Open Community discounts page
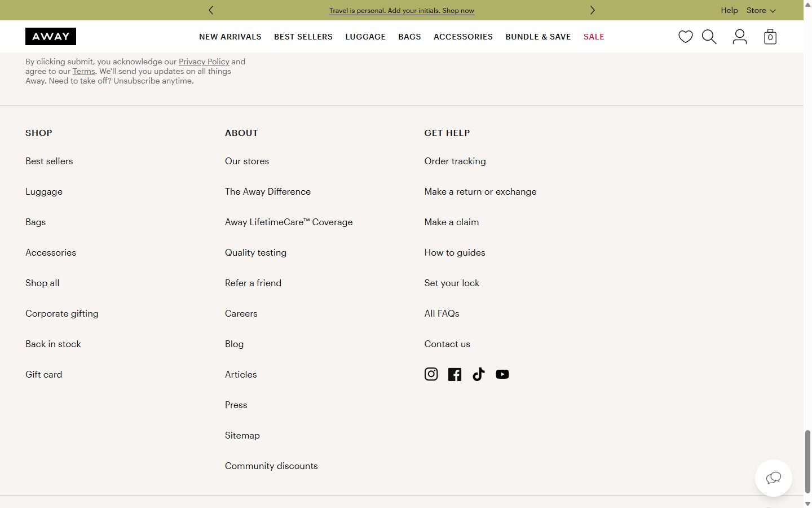This screenshot has width=812, height=508. (271, 466)
